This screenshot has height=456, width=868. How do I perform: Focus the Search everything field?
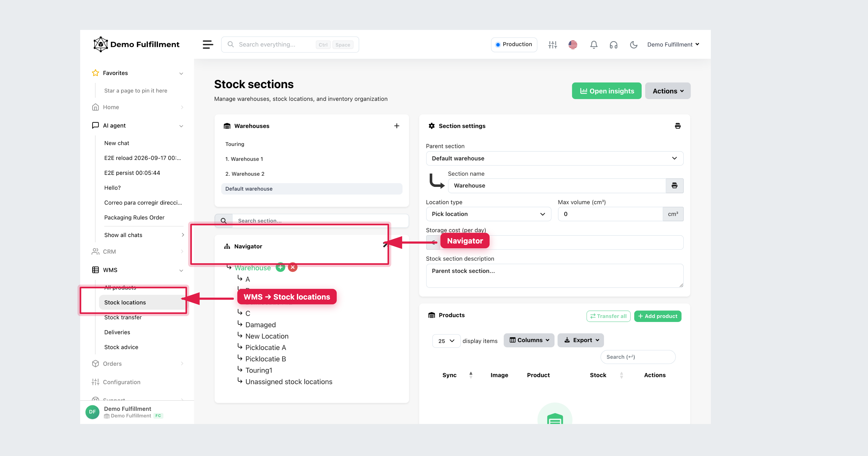290,44
